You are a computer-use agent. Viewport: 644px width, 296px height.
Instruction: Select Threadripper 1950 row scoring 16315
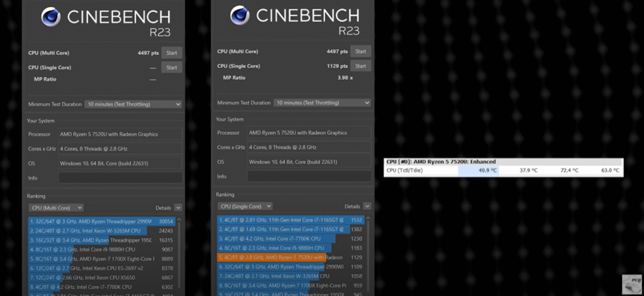point(102,240)
